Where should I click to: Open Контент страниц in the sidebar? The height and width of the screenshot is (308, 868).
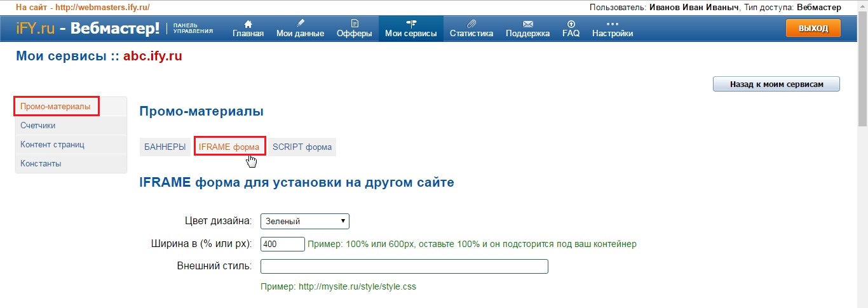pos(52,145)
